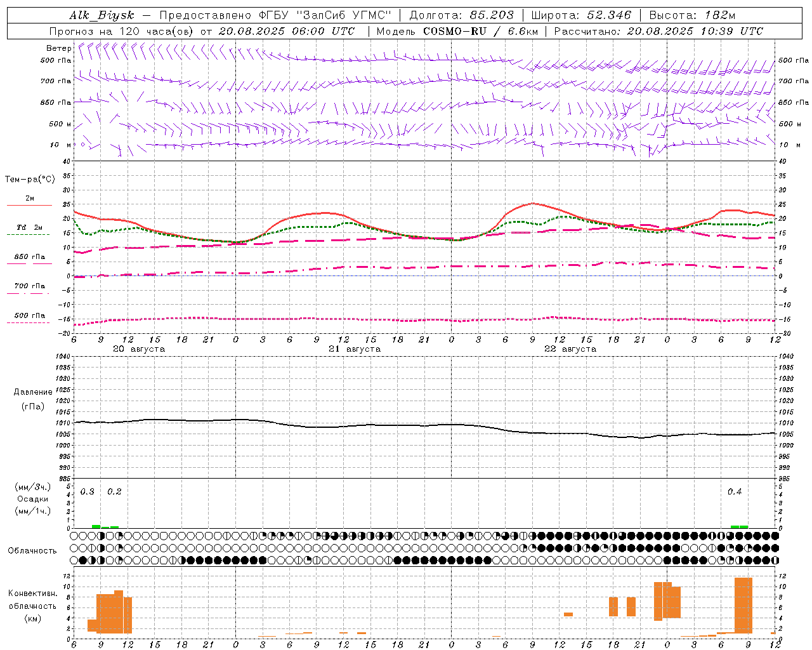Select the 22 августа date label
The image size is (812, 650).
tap(570, 349)
